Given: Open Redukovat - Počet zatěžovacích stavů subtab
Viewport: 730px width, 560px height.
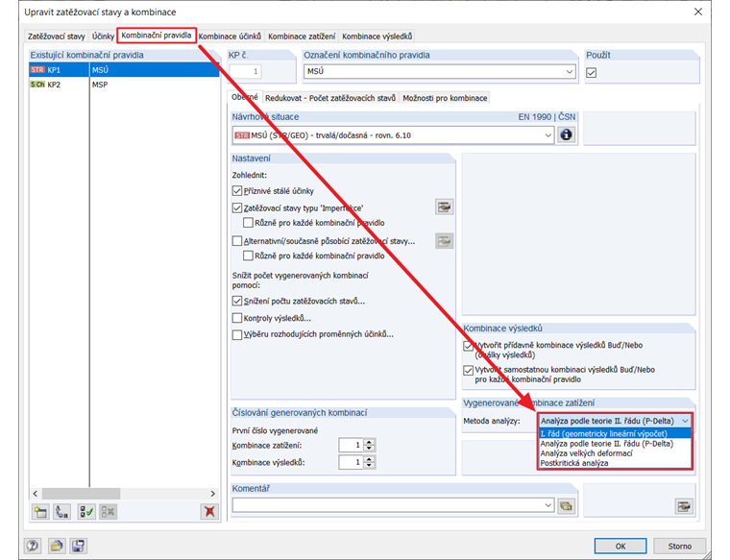Looking at the screenshot, I should point(330,98).
